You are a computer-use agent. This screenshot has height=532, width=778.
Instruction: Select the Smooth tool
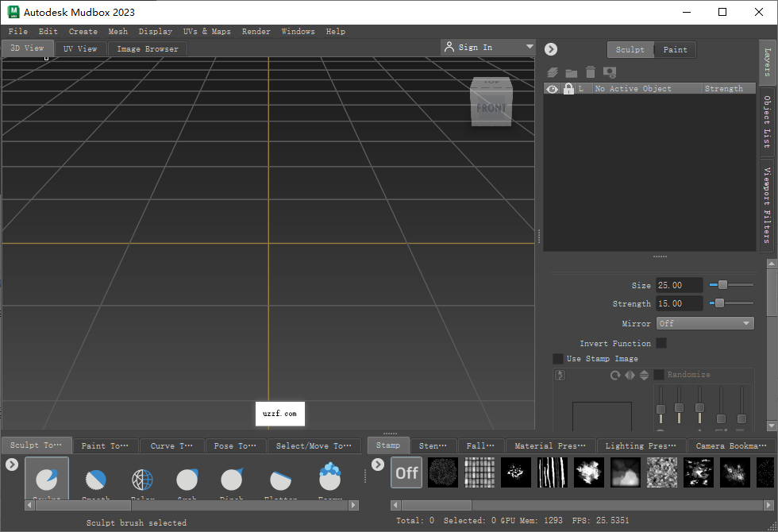pyautogui.click(x=96, y=478)
